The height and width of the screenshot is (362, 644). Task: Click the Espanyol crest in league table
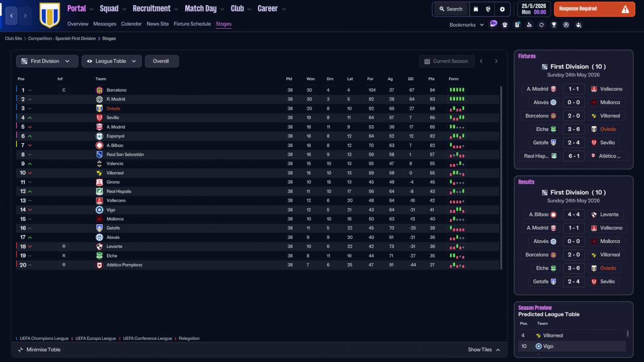tap(99, 136)
